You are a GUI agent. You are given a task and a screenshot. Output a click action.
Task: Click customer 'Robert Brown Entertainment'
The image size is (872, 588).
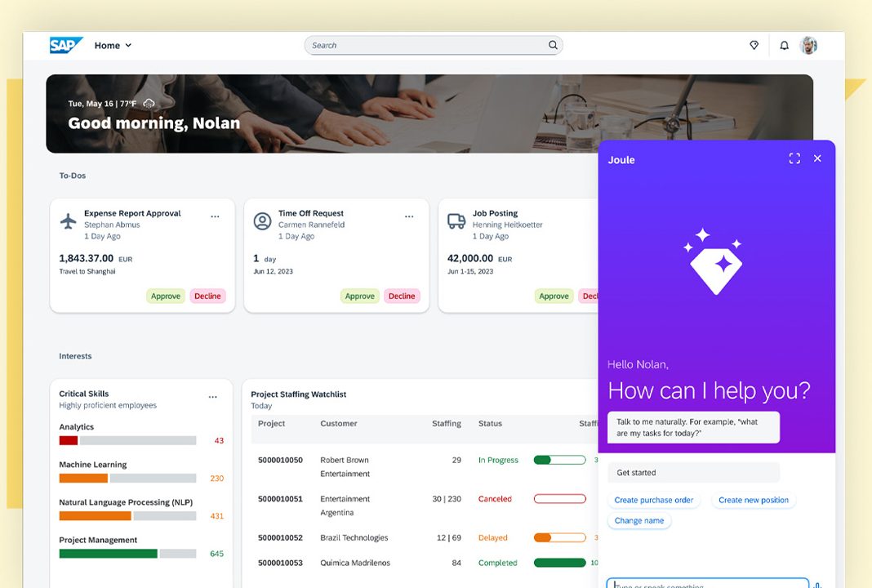click(345, 467)
